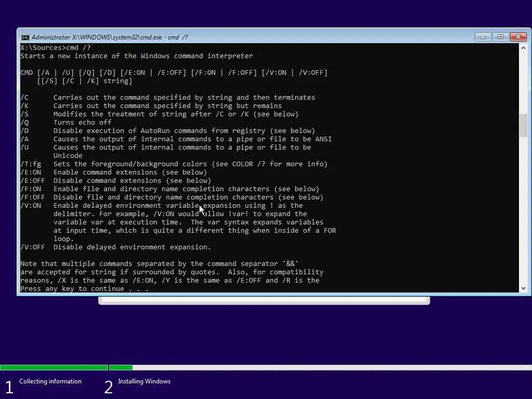
Task: Click the '/F:OFF Disable file and directory' line
Action: [171, 197]
